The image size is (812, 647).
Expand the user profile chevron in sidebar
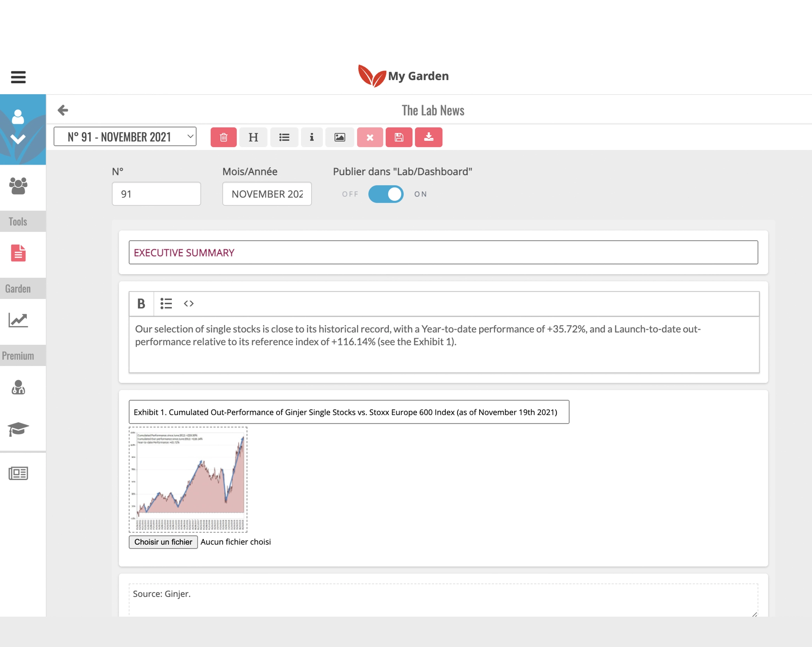click(18, 139)
